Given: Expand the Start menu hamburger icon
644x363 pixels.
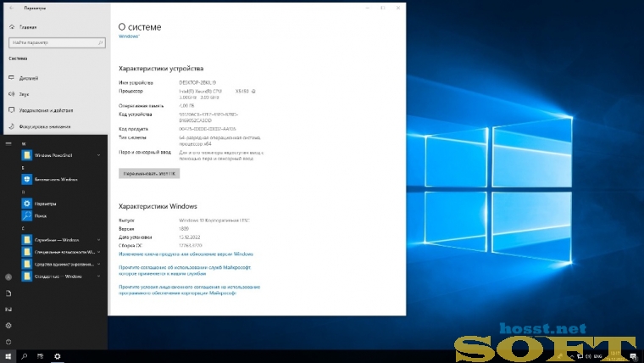Looking at the screenshot, I should tap(8, 143).
